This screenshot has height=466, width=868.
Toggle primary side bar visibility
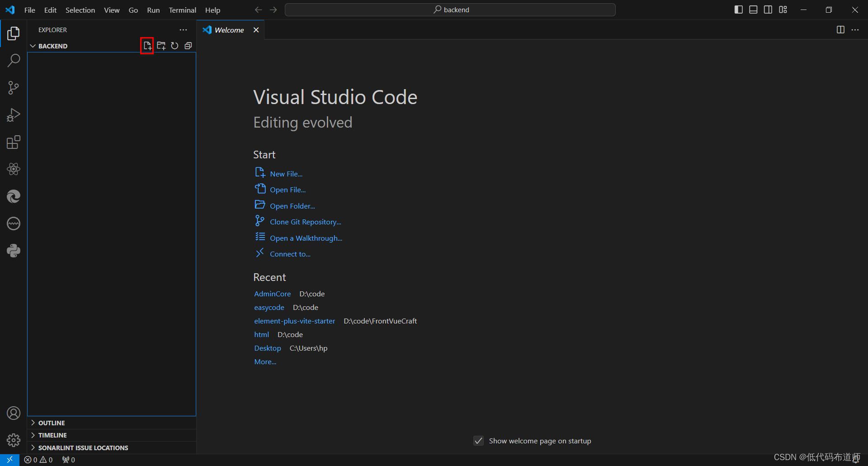739,10
